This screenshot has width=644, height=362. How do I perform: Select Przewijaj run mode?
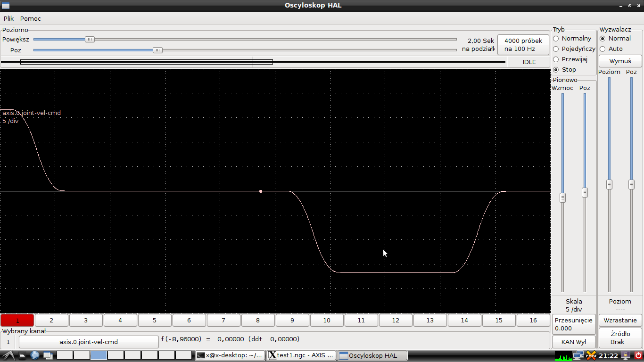[x=570, y=59]
